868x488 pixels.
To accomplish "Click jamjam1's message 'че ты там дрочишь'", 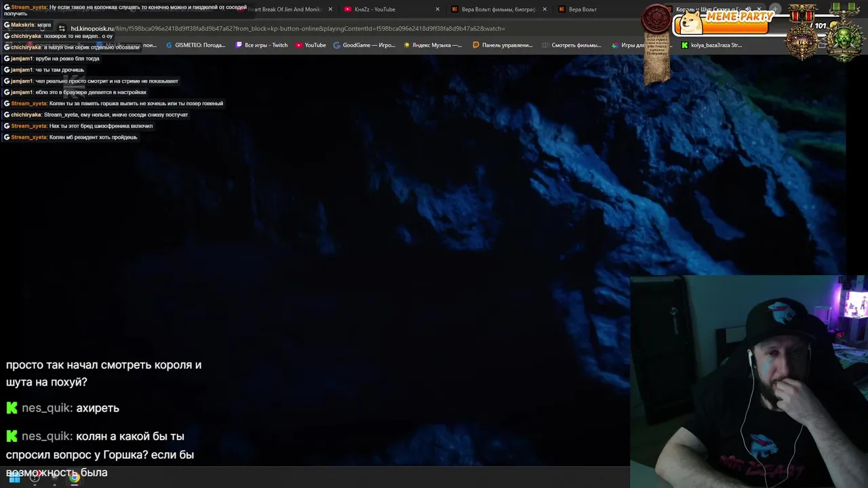I will click(x=44, y=70).
